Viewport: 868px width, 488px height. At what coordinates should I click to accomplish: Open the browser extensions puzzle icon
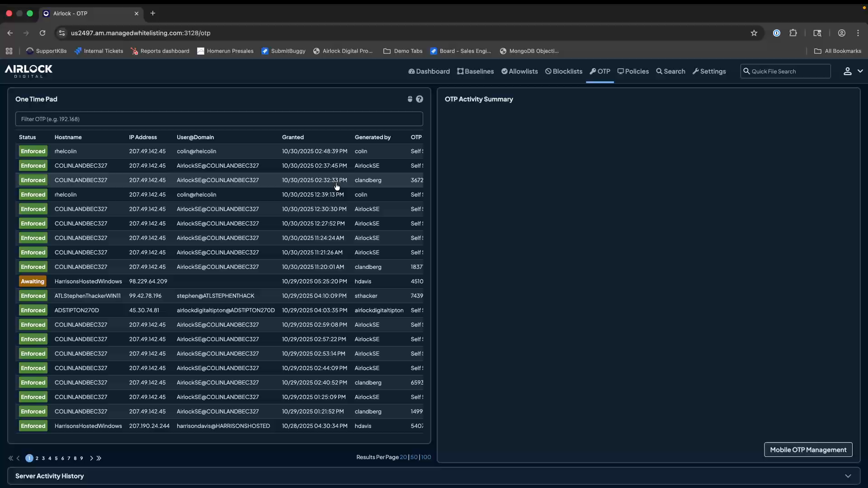tap(794, 33)
